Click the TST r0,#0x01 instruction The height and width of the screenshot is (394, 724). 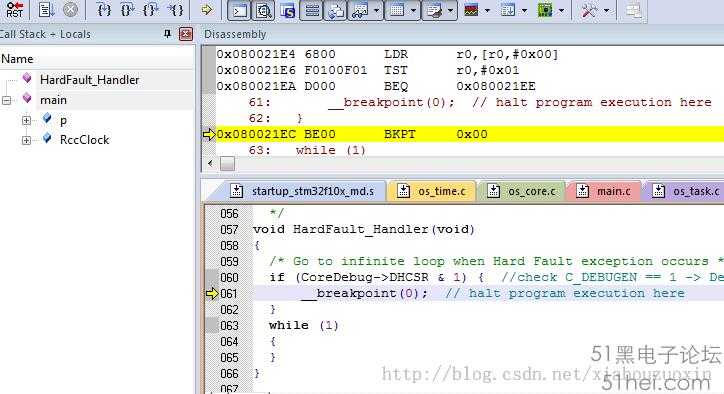tap(452, 70)
